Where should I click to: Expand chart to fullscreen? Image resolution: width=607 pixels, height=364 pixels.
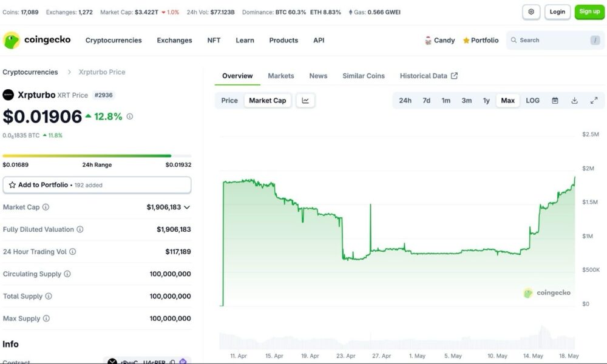(x=594, y=101)
